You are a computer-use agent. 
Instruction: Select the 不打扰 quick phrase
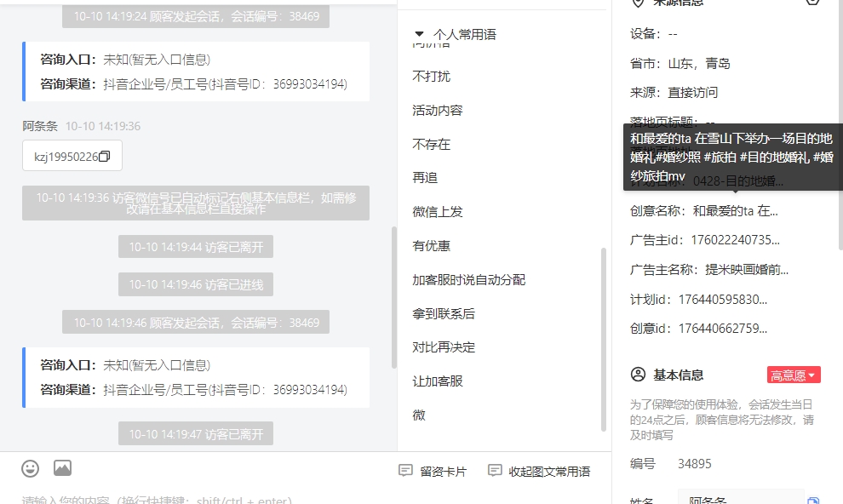coord(431,77)
